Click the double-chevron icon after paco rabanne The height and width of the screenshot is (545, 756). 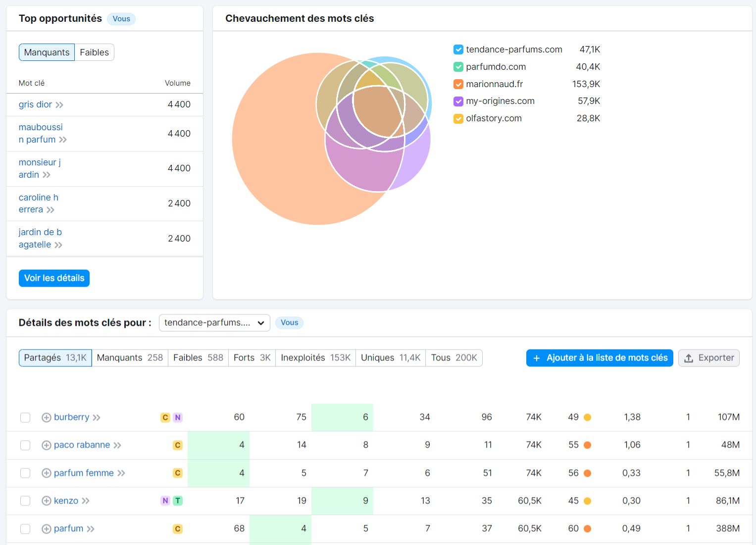[117, 446]
